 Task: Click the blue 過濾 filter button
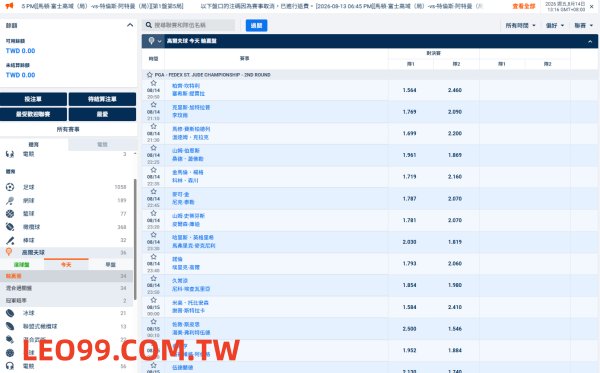tap(256, 26)
